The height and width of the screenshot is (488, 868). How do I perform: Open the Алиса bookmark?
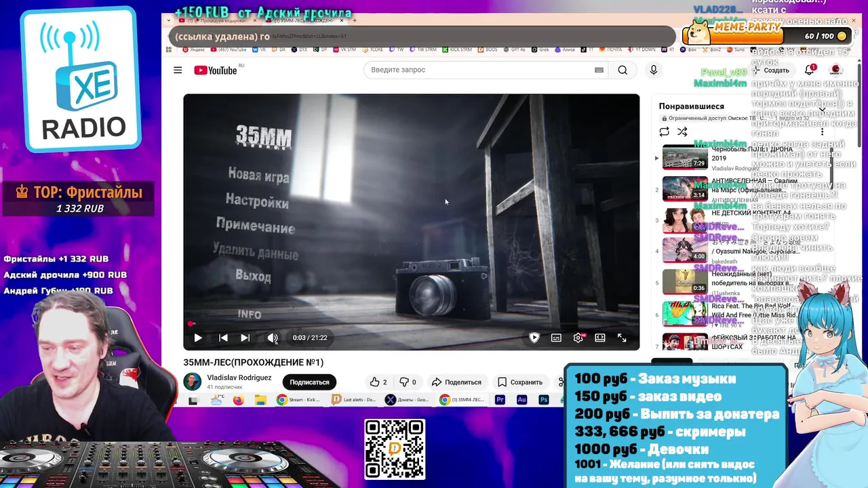565,49
